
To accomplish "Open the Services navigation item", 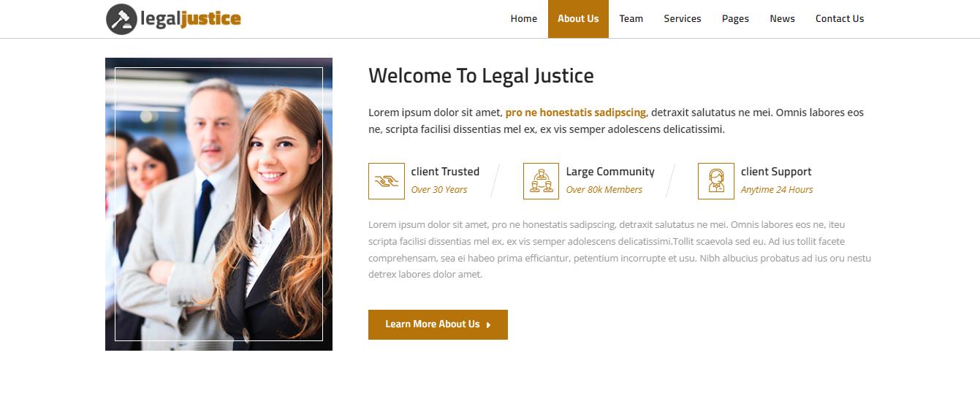I will [x=682, y=19].
